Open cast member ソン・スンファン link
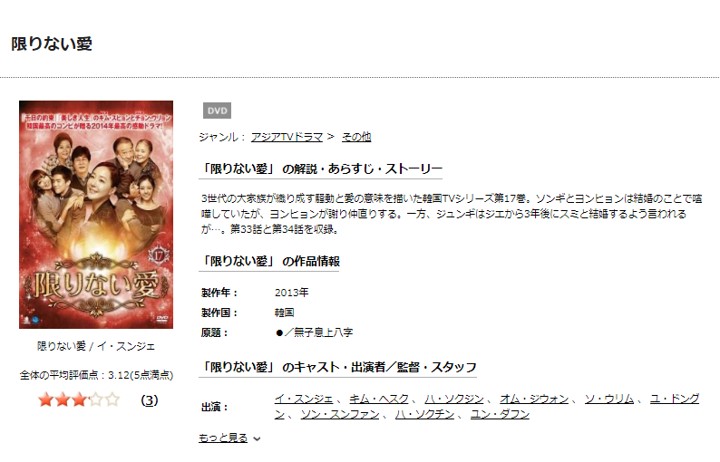 [x=340, y=415]
